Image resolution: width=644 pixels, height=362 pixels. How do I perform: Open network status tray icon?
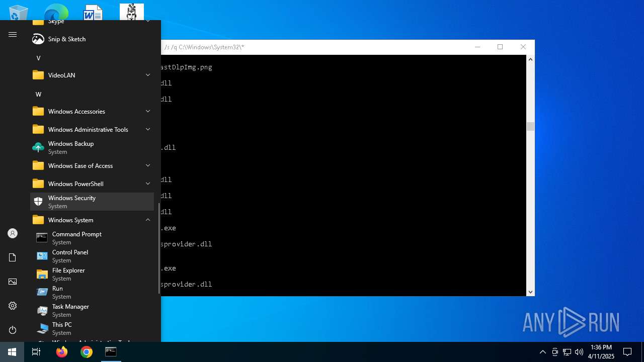[x=567, y=352]
